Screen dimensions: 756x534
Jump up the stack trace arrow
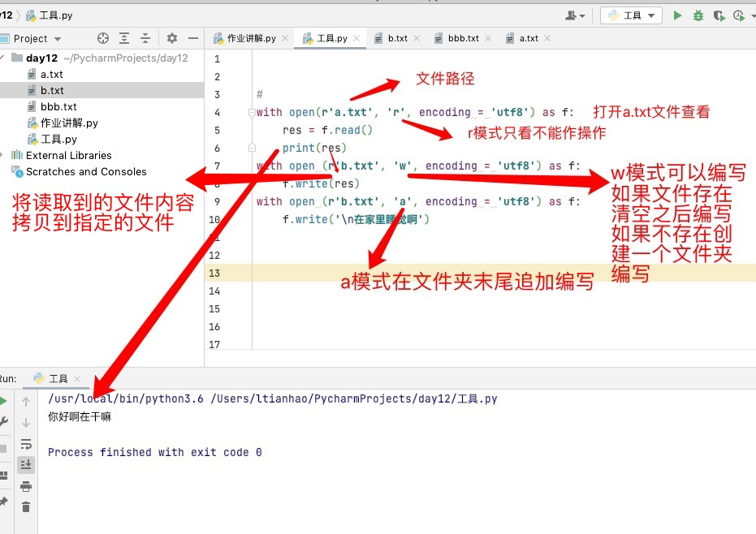[x=26, y=402]
